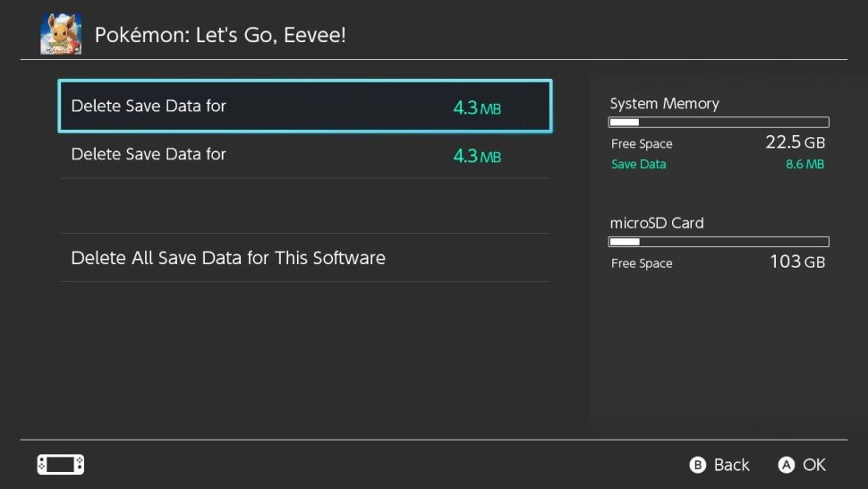Click the 4.3 MB value in highlighted row
The width and height of the screenshot is (868, 489).
(x=477, y=107)
